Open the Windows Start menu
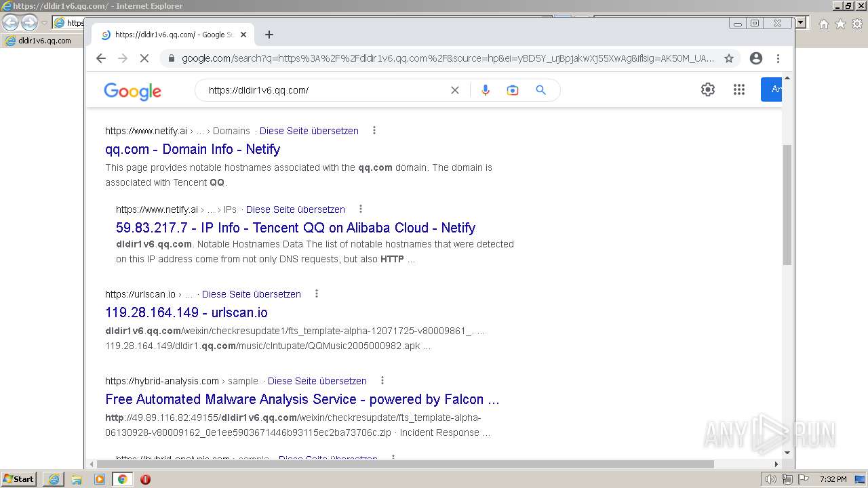Image resolution: width=868 pixels, height=488 pixels. click(x=19, y=479)
